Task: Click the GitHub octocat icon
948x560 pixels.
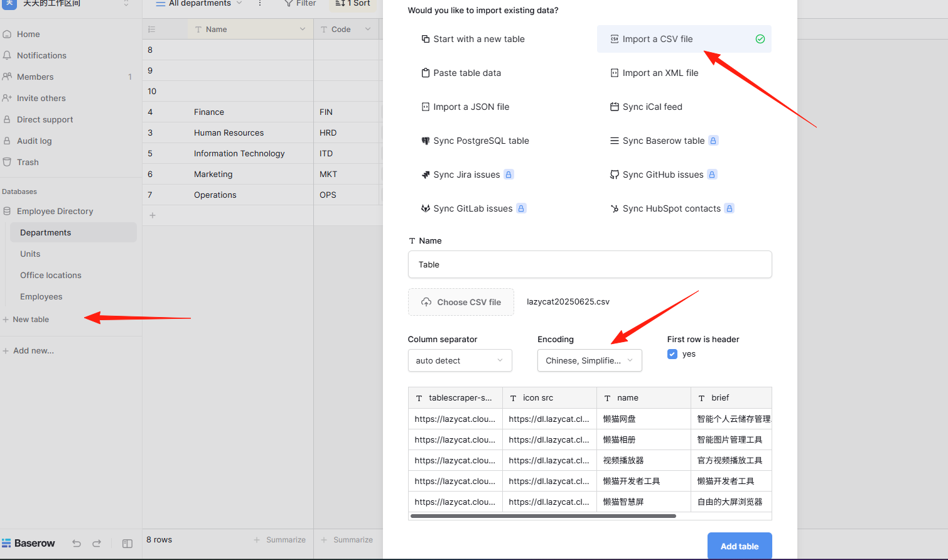Action: [615, 175]
